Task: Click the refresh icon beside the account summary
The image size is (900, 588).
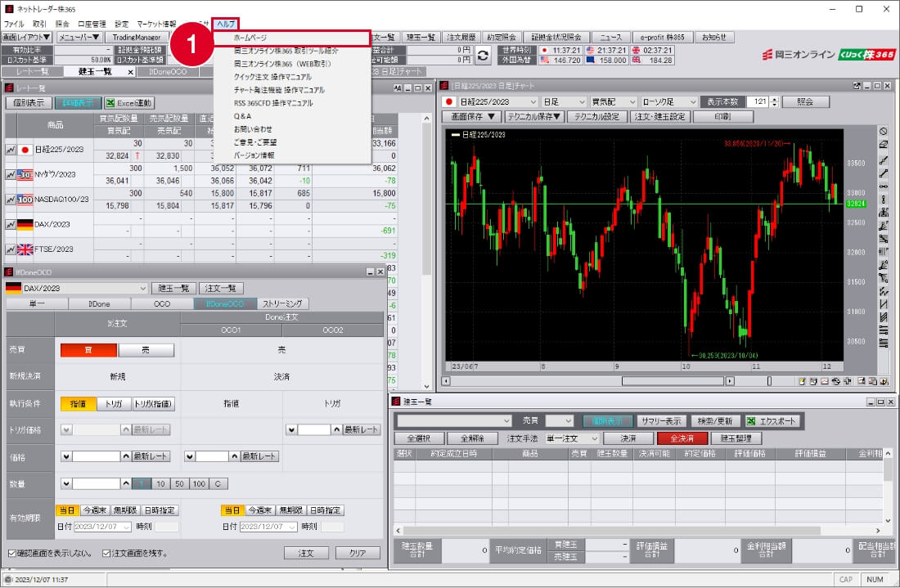Action: pyautogui.click(x=484, y=55)
